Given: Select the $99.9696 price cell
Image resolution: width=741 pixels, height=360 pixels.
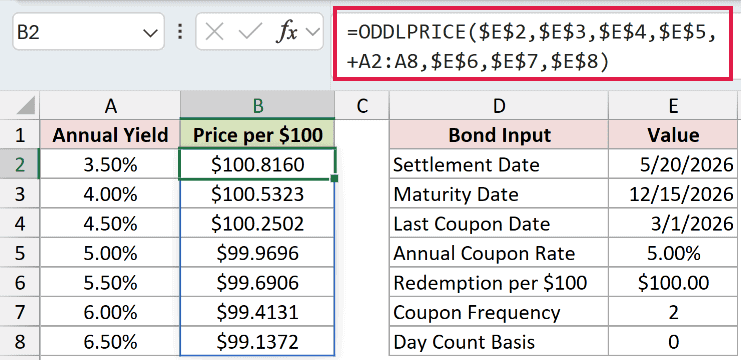Looking at the screenshot, I should 258,253.
